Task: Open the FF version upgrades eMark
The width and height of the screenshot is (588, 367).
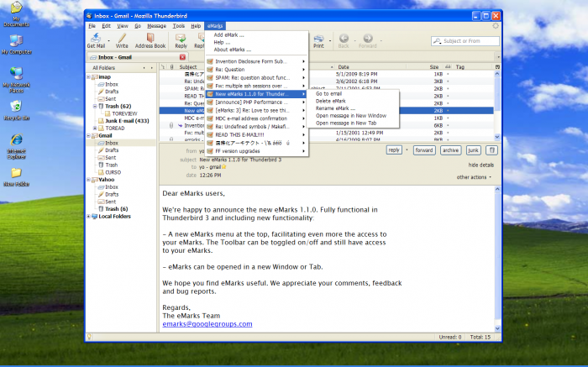Action: [x=257, y=151]
